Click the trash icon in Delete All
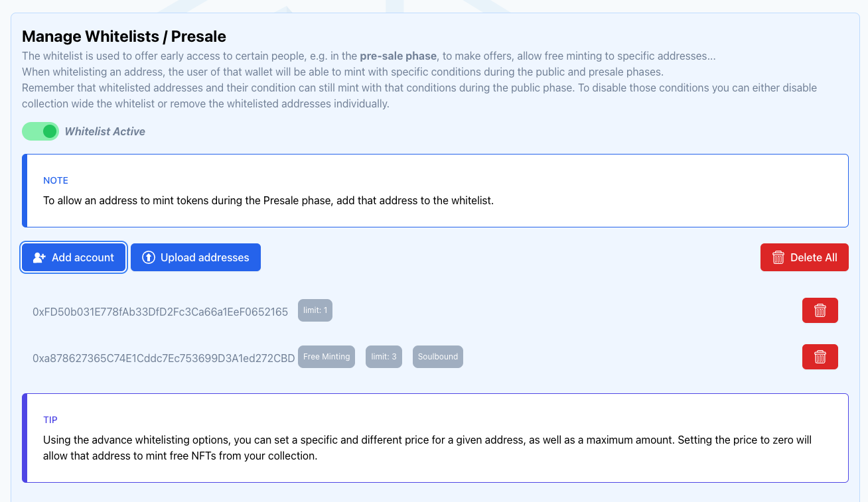868x502 pixels. [778, 257]
